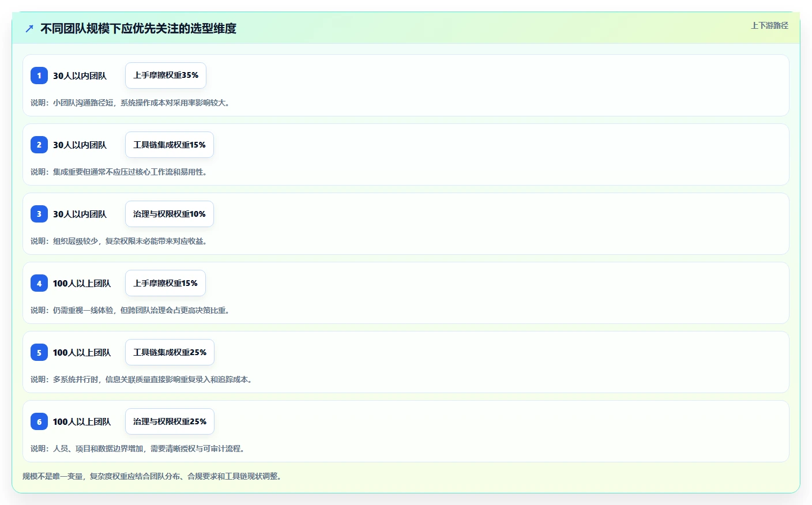The image size is (812, 505).
Task: Select the heading 不同团队规模下应优先关注的选型维度
Action: click(138, 28)
